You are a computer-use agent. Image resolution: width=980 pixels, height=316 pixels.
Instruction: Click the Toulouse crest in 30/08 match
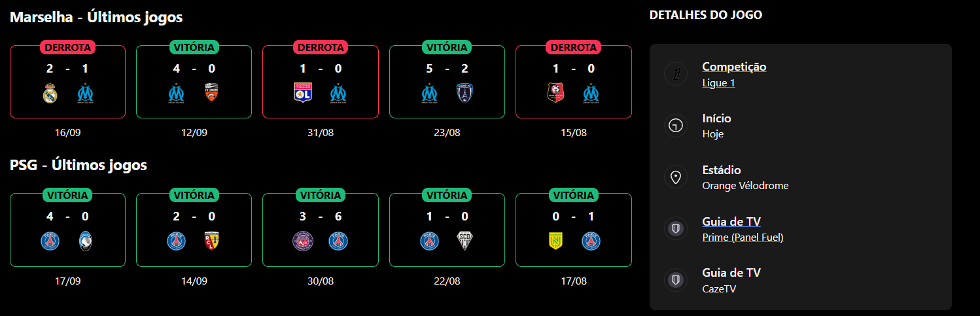coord(302,241)
